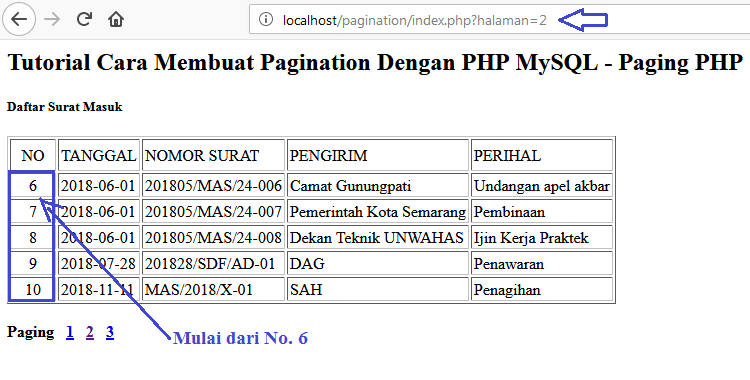This screenshot has width=750, height=380.
Task: Click sender Dekan Teknik UNWAHAS
Action: pyautogui.click(x=378, y=237)
